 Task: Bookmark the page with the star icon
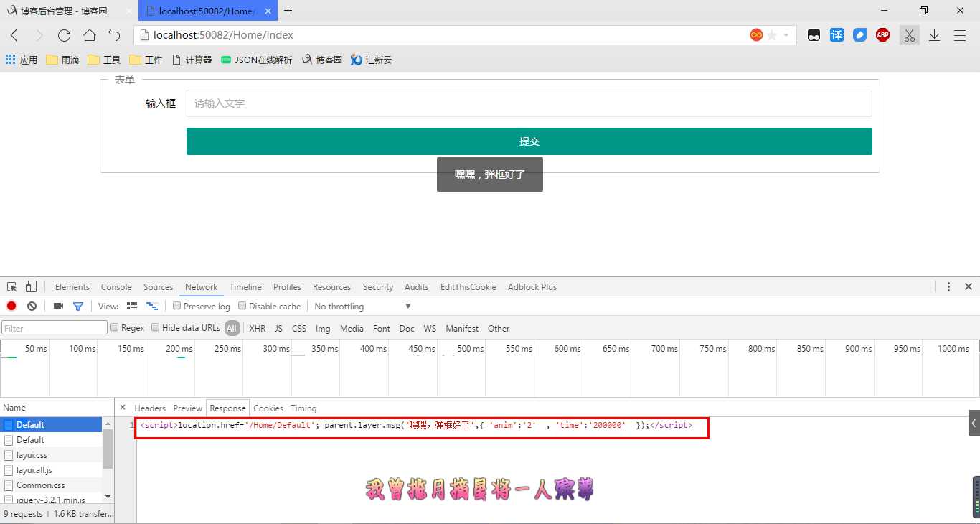pos(772,35)
